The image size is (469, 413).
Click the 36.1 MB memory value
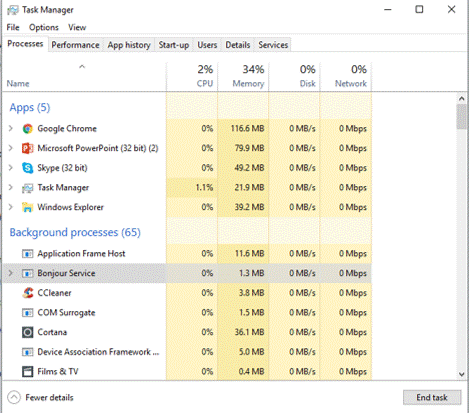[x=249, y=332]
